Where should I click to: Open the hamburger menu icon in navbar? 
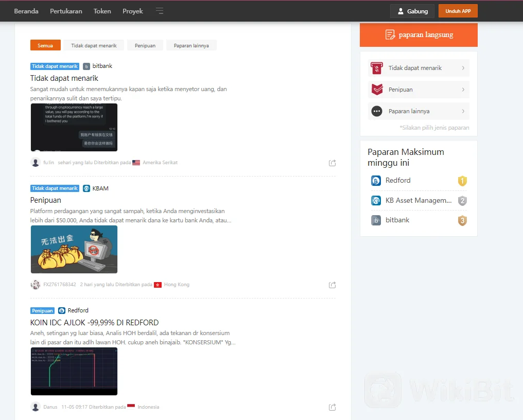tap(160, 11)
